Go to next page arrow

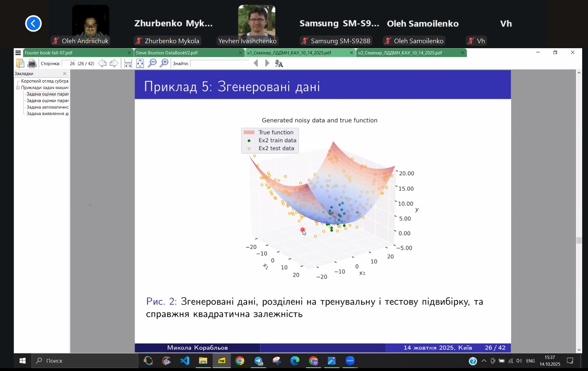tap(114, 63)
